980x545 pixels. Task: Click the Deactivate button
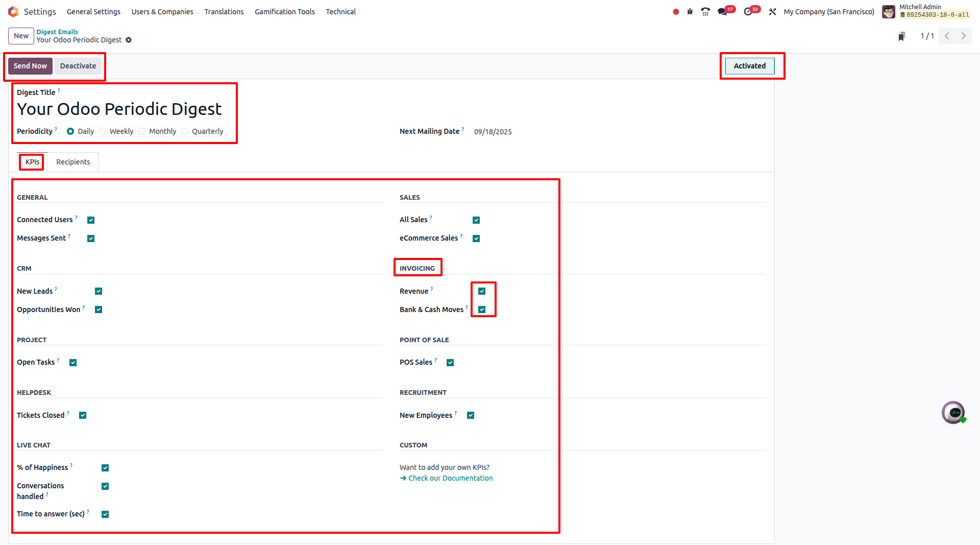pos(78,66)
